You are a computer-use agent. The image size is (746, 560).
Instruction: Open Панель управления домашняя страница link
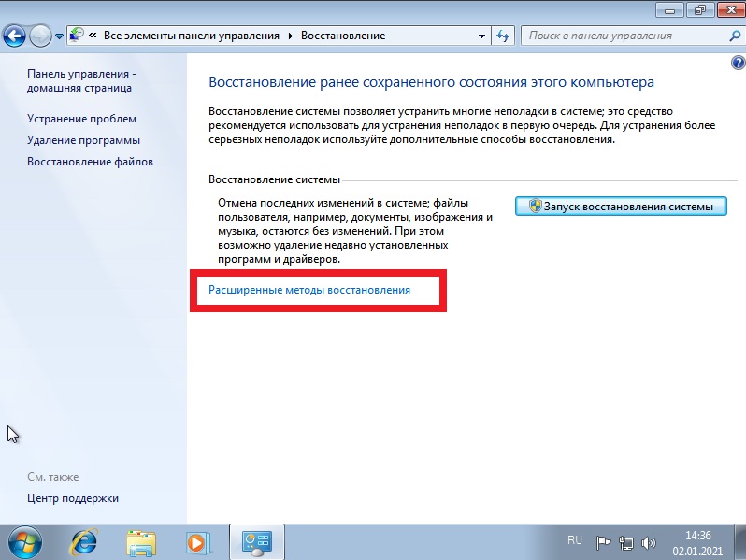pyautogui.click(x=81, y=81)
